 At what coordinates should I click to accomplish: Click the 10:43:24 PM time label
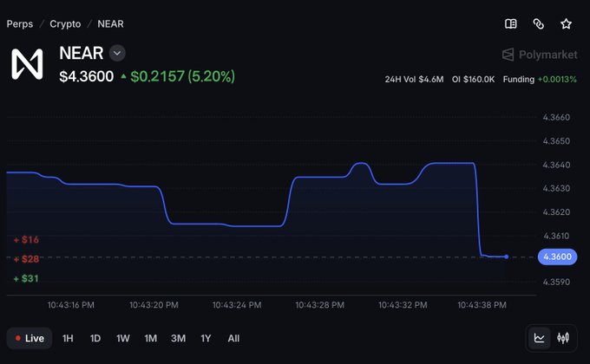click(237, 305)
